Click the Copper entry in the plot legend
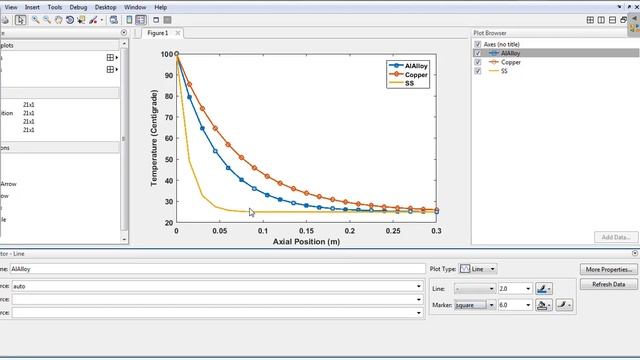This screenshot has width=640, height=360. click(x=408, y=75)
